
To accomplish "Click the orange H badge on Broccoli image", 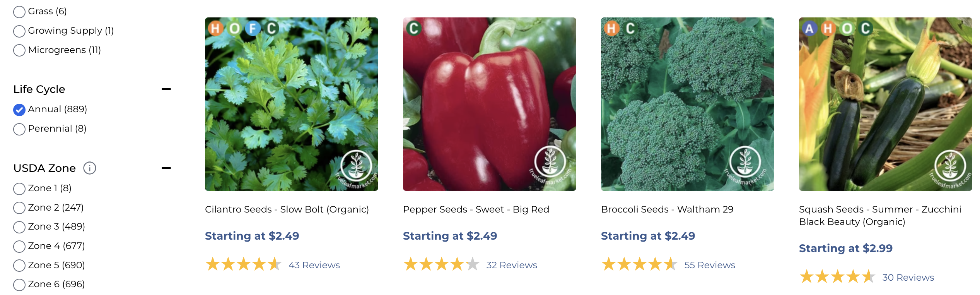I will [611, 28].
